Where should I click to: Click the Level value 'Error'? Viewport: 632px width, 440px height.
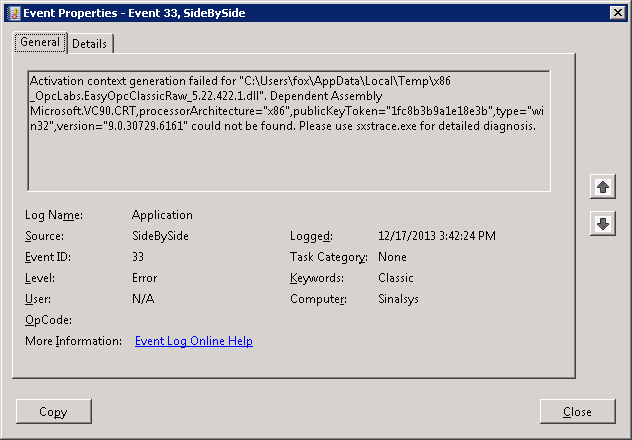144,278
